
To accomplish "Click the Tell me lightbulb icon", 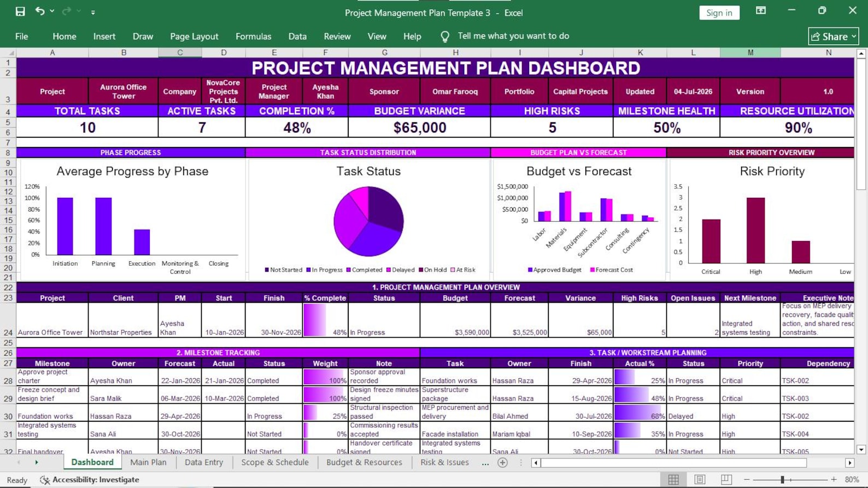I will (x=445, y=37).
